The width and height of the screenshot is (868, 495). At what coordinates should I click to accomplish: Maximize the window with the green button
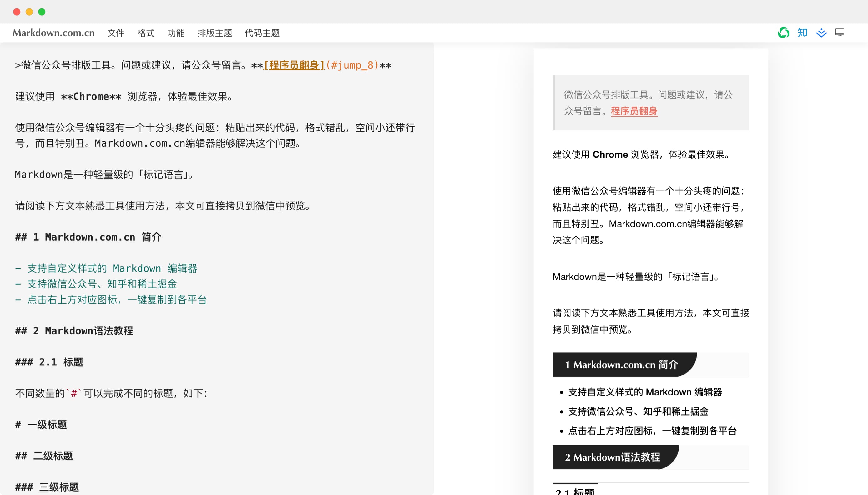coord(42,12)
